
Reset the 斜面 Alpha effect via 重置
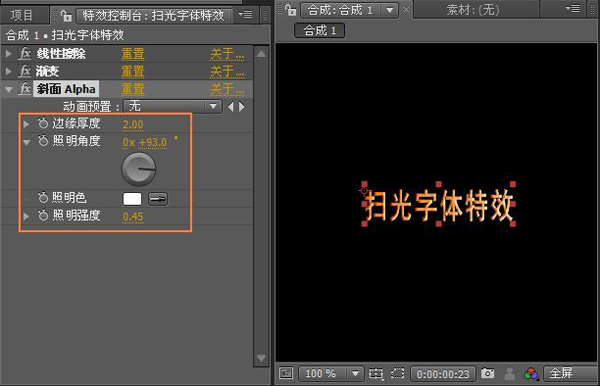(x=132, y=89)
